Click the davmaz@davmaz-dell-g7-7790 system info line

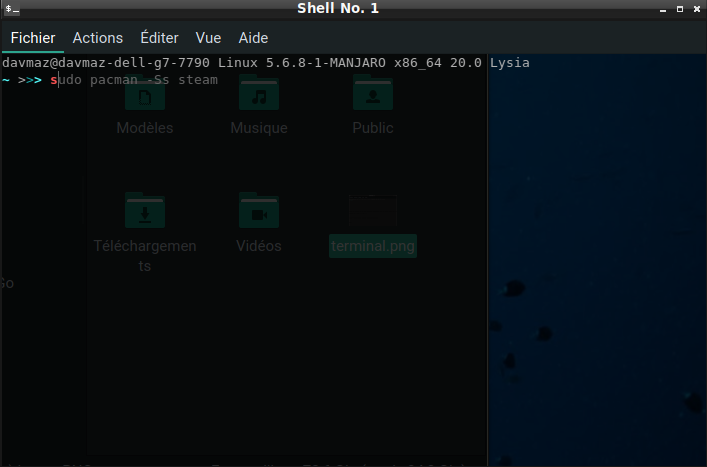point(266,63)
